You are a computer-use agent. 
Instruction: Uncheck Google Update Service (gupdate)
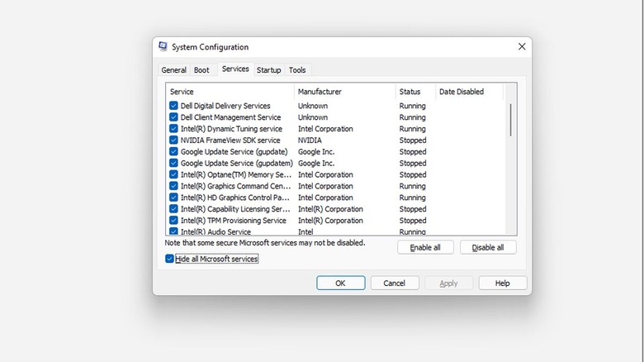173,152
